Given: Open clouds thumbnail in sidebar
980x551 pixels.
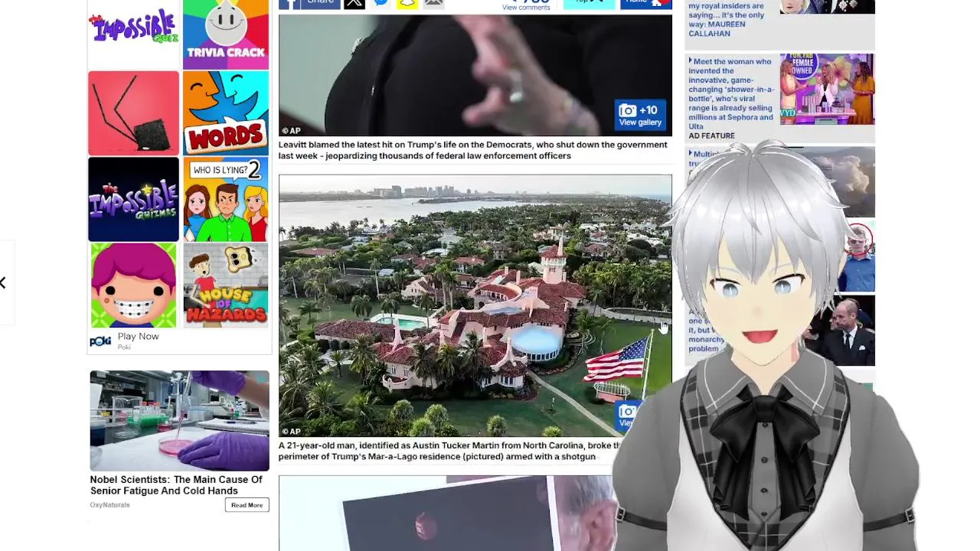Looking at the screenshot, I should [x=850, y=182].
